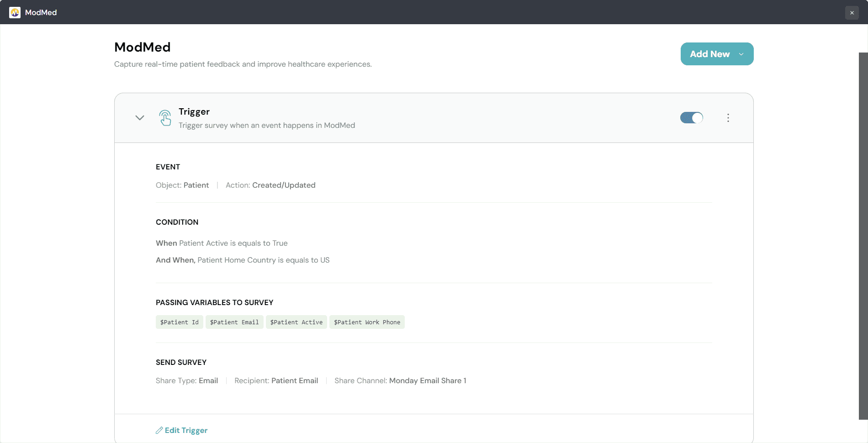Click the EVENT section heading
Viewport: 868px width, 443px height.
tap(168, 167)
